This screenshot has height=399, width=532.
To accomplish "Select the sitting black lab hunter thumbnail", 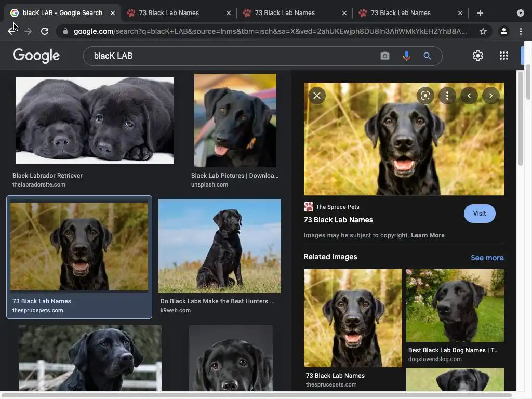I will click(220, 246).
